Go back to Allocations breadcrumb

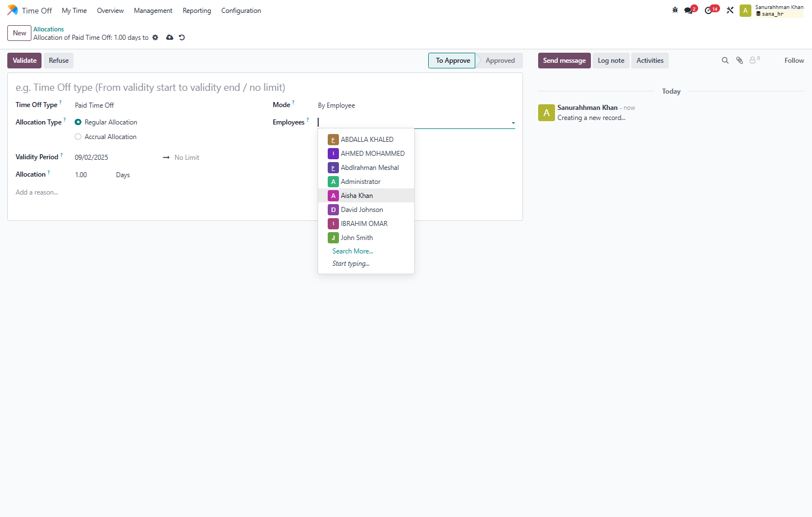tap(48, 29)
